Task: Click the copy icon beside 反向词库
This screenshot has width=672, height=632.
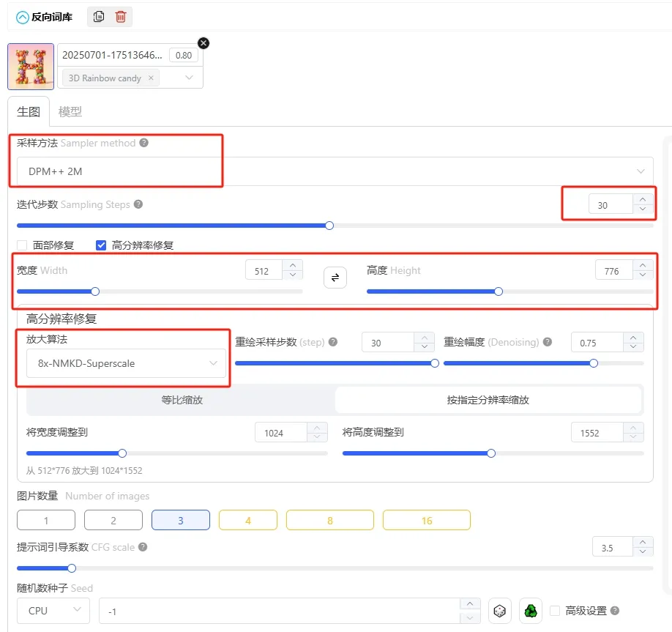Action: click(100, 16)
